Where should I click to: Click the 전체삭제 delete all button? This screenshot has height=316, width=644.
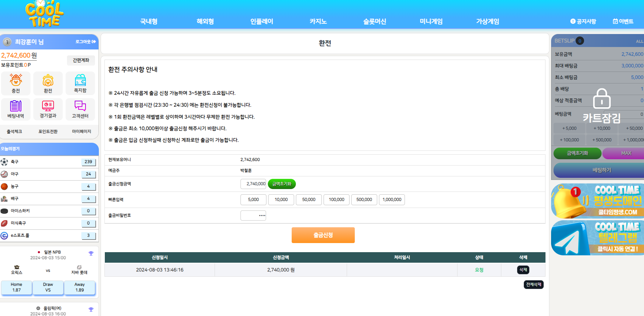(x=534, y=284)
